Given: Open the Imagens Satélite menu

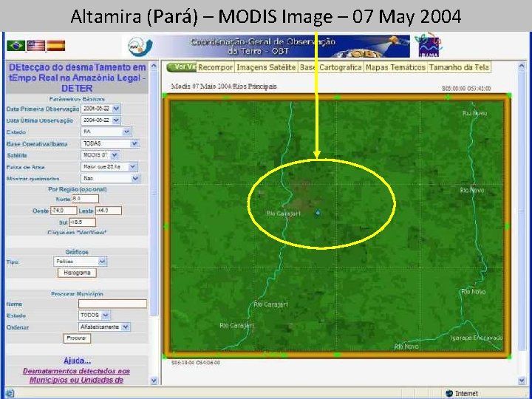Looking at the screenshot, I should [x=266, y=67].
